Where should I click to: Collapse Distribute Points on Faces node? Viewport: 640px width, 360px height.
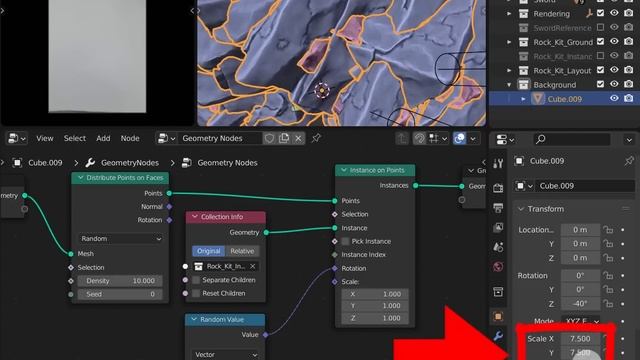click(80, 178)
